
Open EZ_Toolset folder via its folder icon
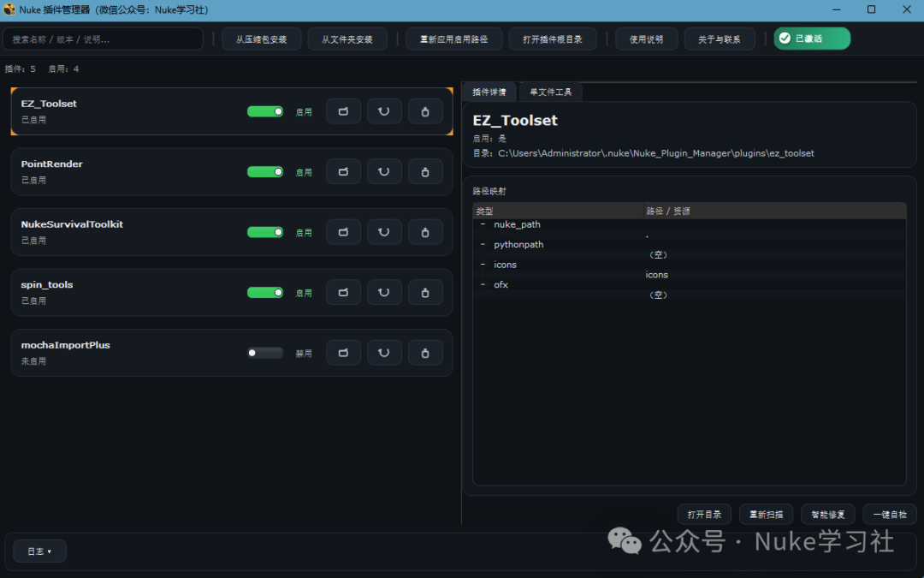[344, 111]
